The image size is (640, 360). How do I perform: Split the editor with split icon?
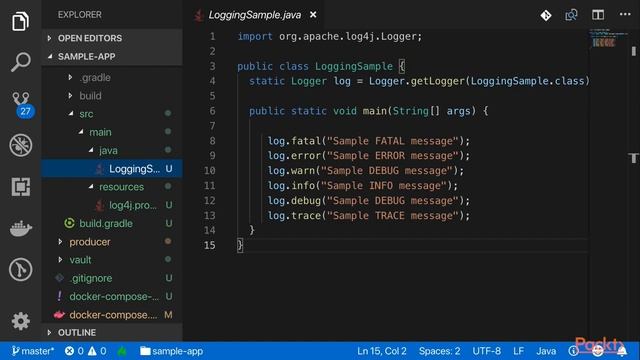coord(598,15)
